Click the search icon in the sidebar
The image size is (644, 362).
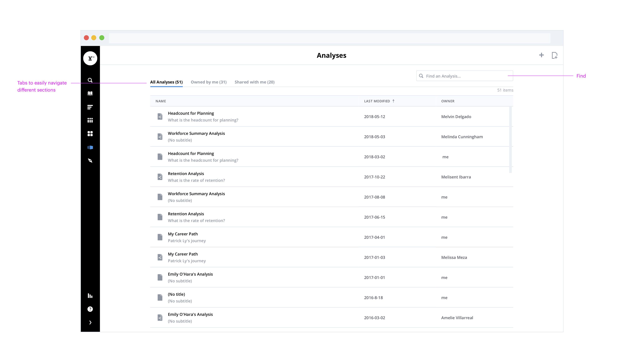(90, 80)
